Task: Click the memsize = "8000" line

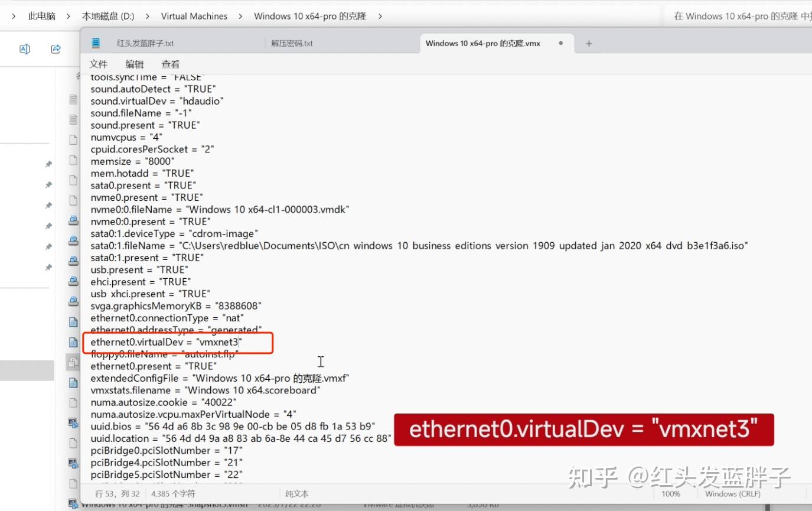Action: click(x=132, y=161)
